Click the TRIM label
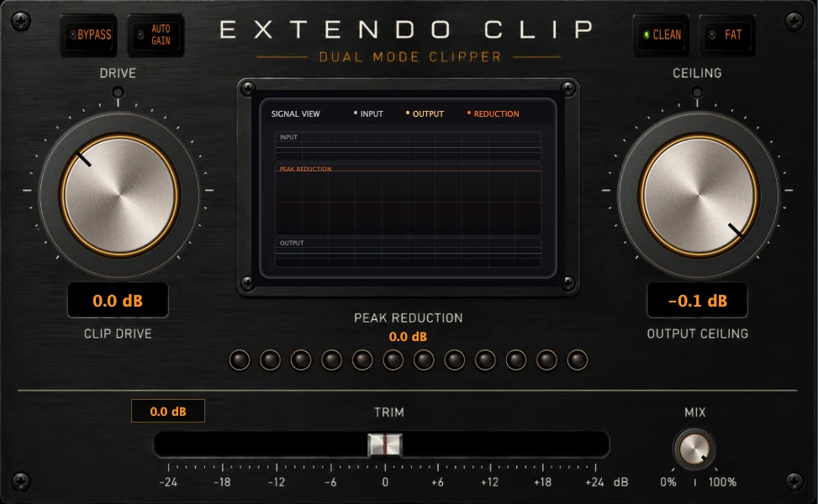This screenshot has height=504, width=818. coord(389,412)
